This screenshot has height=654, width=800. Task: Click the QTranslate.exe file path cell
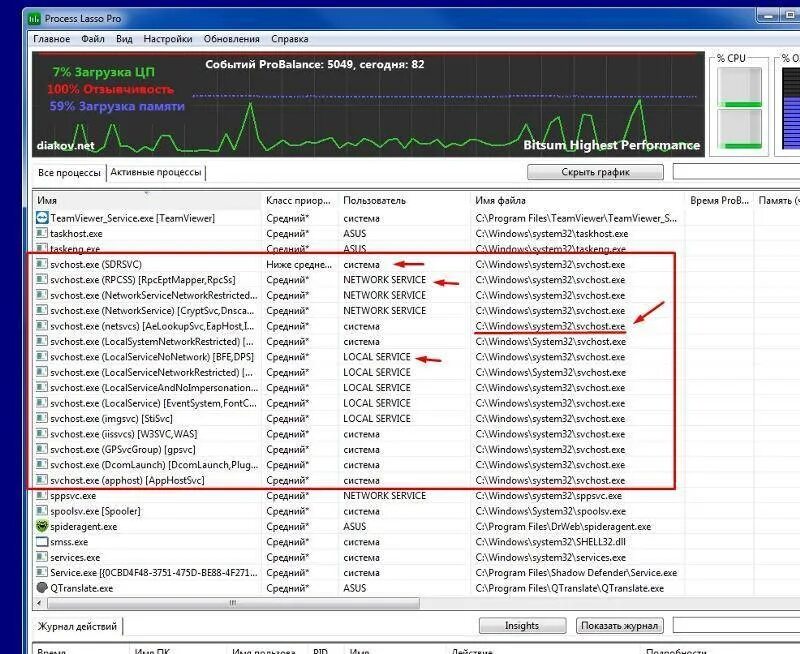[569, 588]
